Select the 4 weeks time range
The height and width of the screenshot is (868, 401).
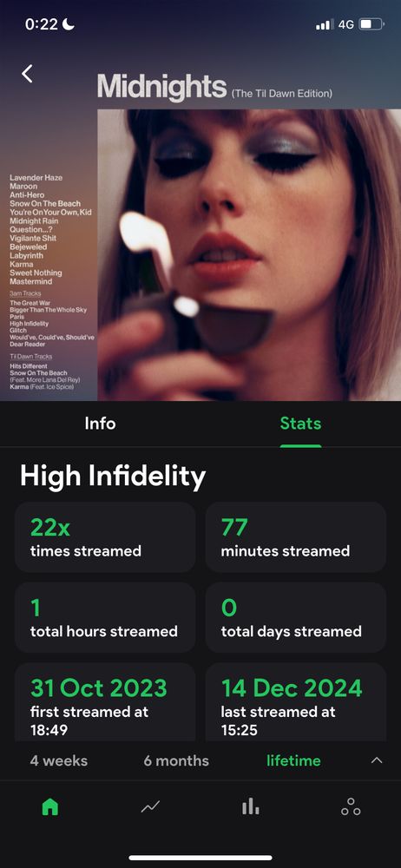tap(59, 760)
